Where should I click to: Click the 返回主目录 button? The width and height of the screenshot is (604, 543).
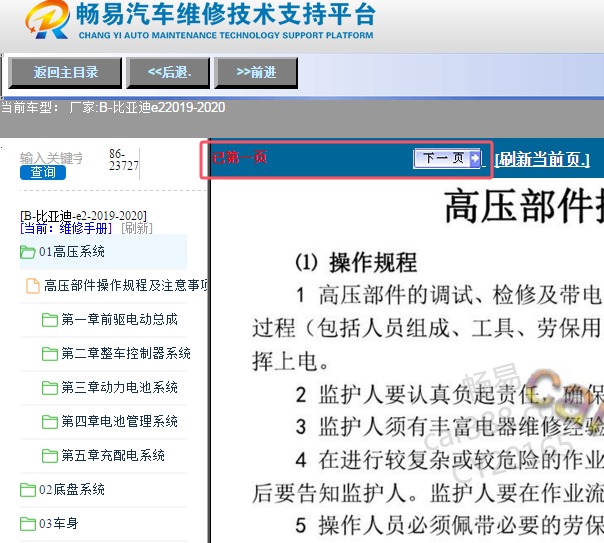[65, 72]
